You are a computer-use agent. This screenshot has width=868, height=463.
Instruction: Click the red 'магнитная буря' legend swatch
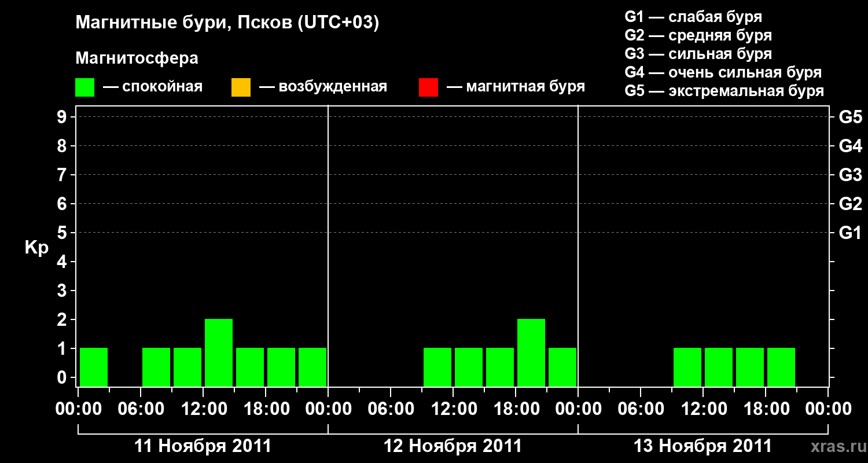pyautogui.click(x=428, y=87)
